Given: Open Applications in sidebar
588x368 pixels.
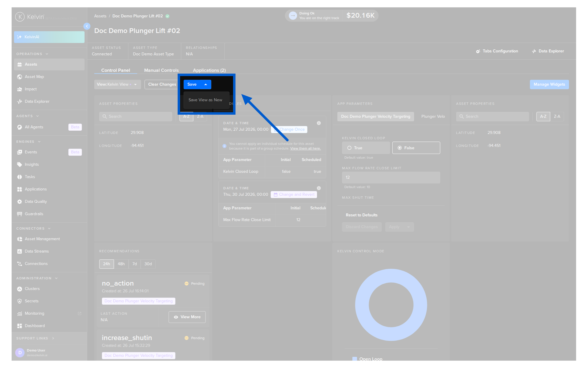Looking at the screenshot, I should [x=49, y=189].
